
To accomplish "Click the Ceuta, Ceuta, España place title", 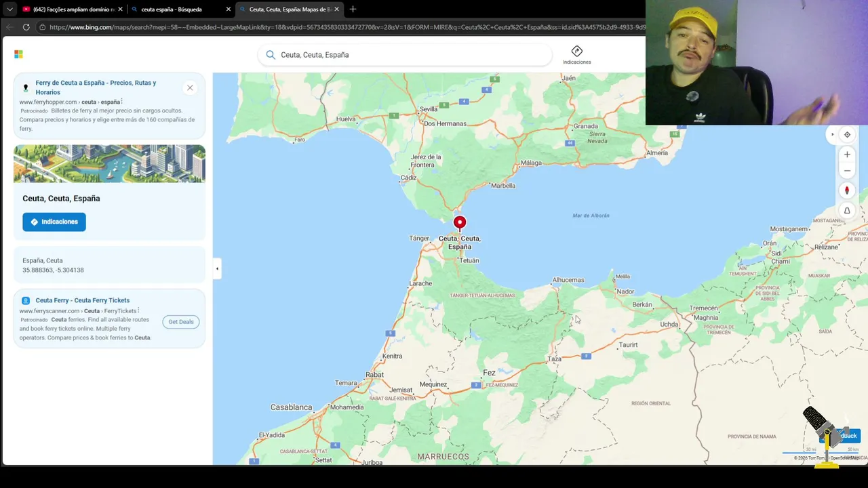I will (x=61, y=199).
